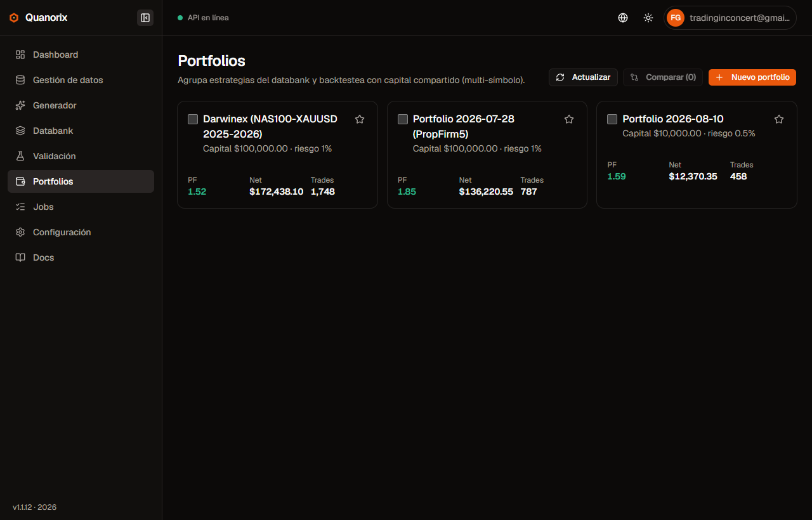This screenshot has height=520, width=812.
Task: Create a Nuevo portfolio
Action: point(752,77)
